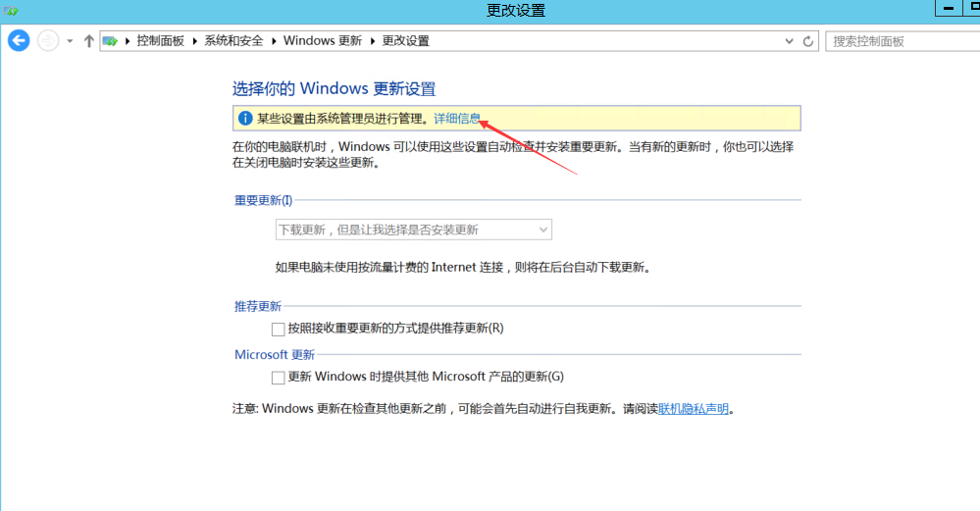Click the 如果电脑未使用按流量计费 note text
Screen dimensions: 980x511
pyautogui.click(x=464, y=268)
